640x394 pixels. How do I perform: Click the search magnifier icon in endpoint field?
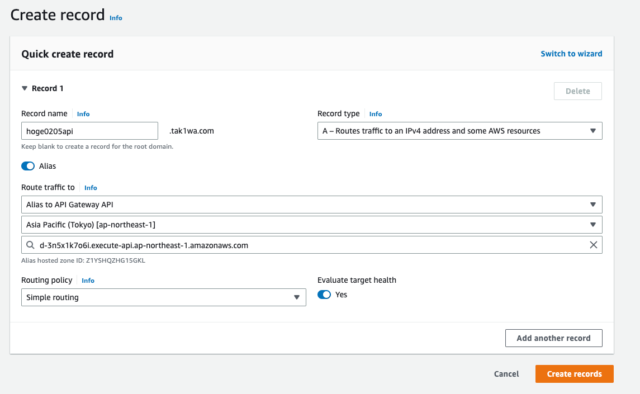coord(30,245)
